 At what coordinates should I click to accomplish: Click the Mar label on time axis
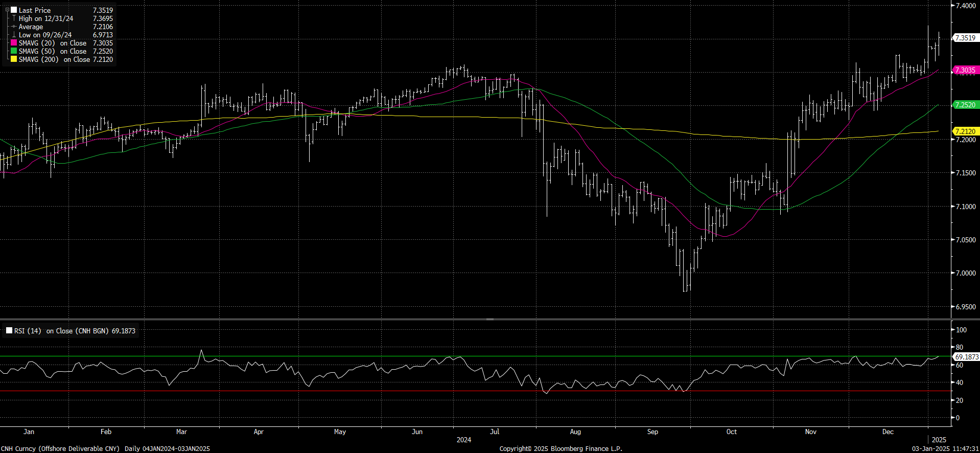(181, 432)
